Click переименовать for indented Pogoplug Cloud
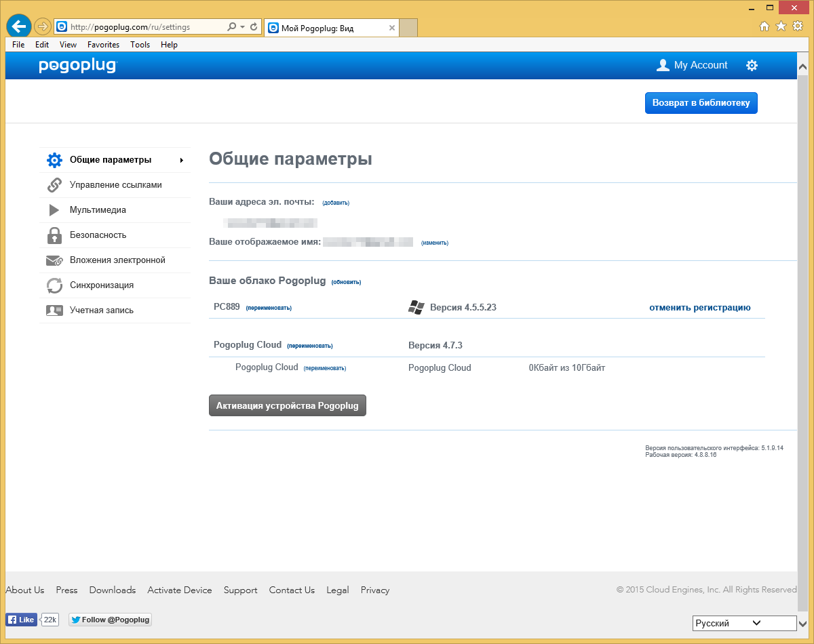The width and height of the screenshot is (814, 644). 325,368
